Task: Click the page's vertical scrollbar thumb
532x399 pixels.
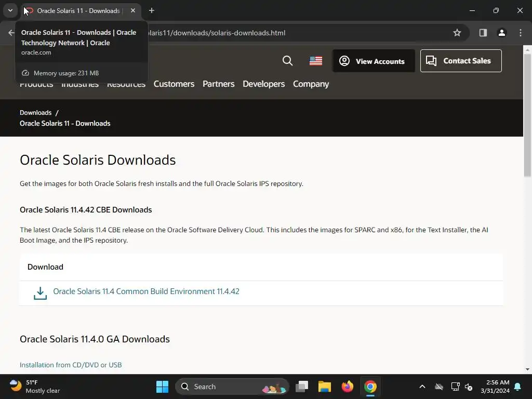Action: [x=527, y=115]
